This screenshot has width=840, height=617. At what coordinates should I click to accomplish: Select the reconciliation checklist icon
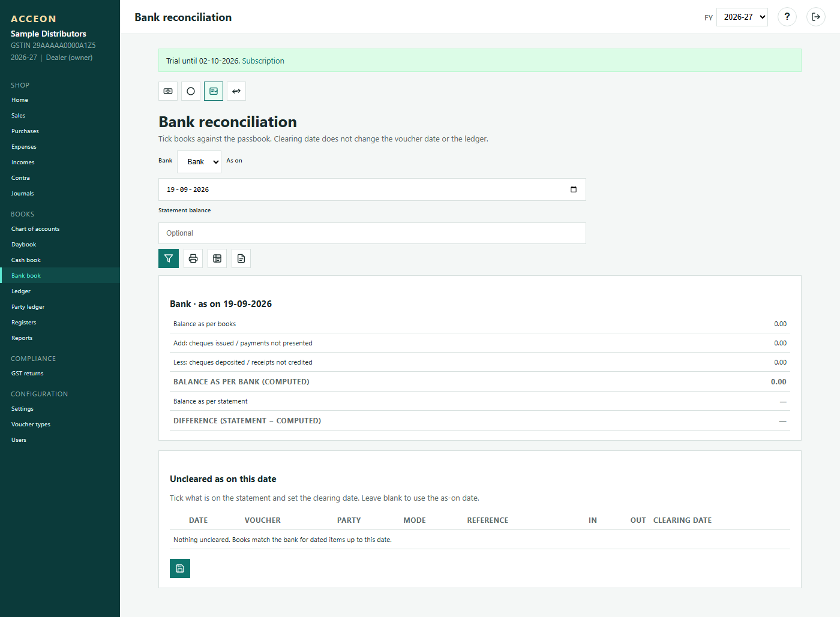point(214,91)
